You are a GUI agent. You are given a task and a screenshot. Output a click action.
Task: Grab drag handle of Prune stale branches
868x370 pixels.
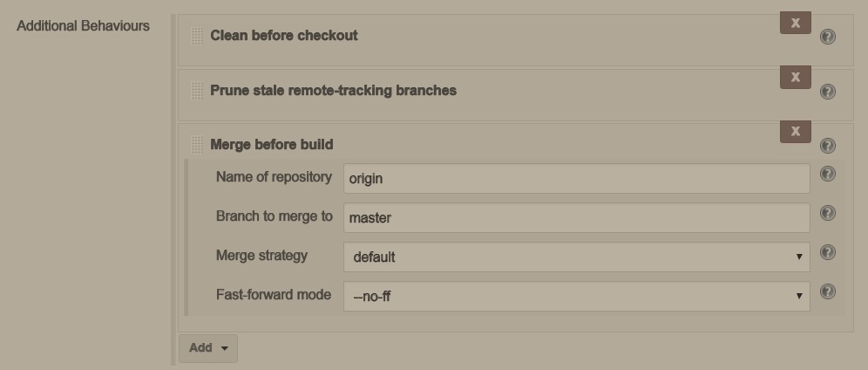click(x=197, y=91)
